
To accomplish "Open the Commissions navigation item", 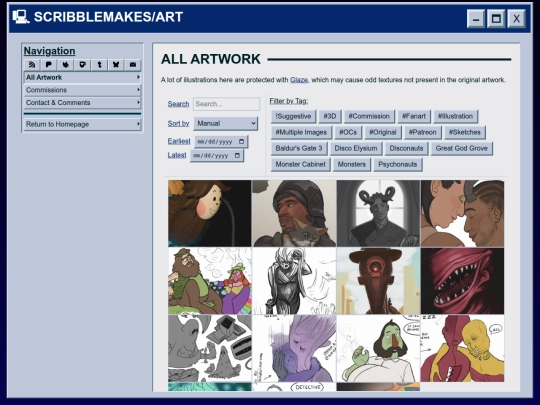I will [82, 90].
